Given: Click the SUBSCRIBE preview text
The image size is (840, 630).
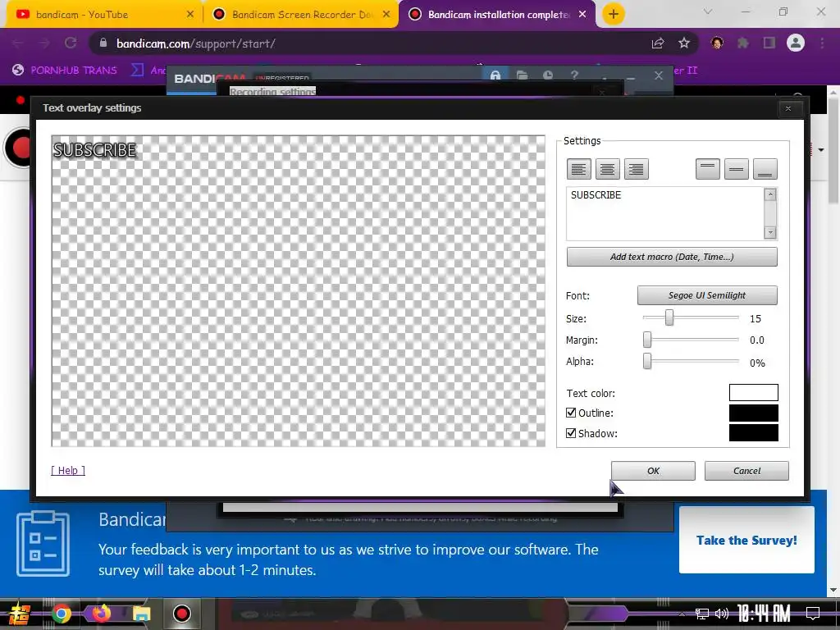Looking at the screenshot, I should pyautogui.click(x=95, y=150).
